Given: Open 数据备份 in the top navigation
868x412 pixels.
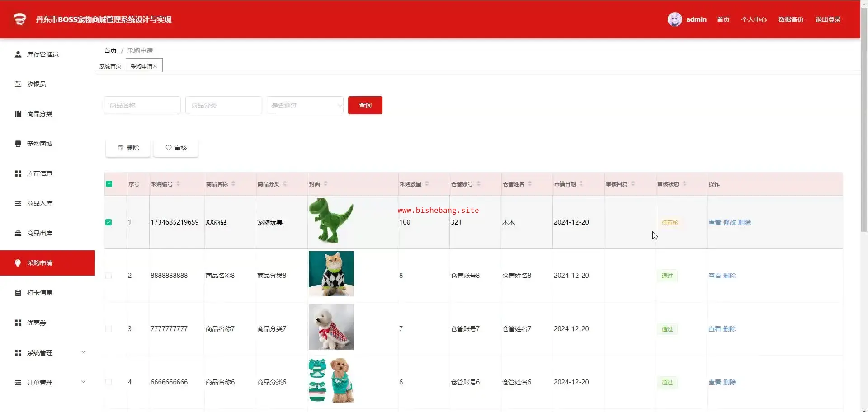Looking at the screenshot, I should click(791, 19).
